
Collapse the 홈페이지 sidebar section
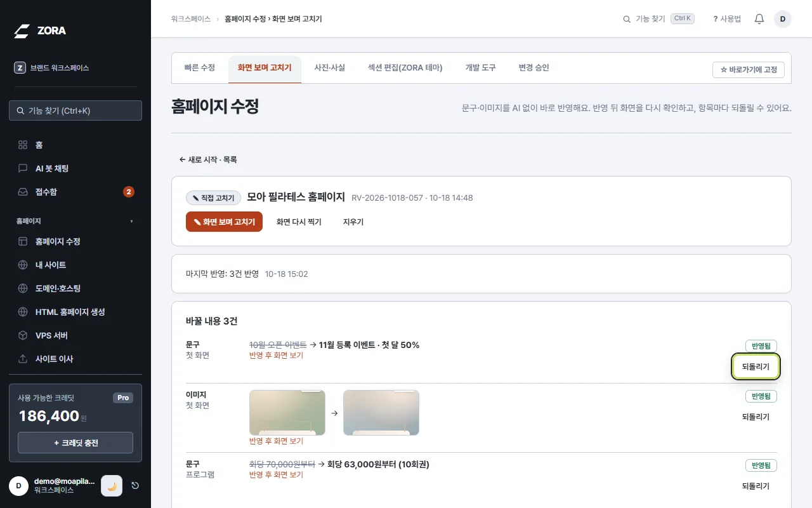pos(75,221)
